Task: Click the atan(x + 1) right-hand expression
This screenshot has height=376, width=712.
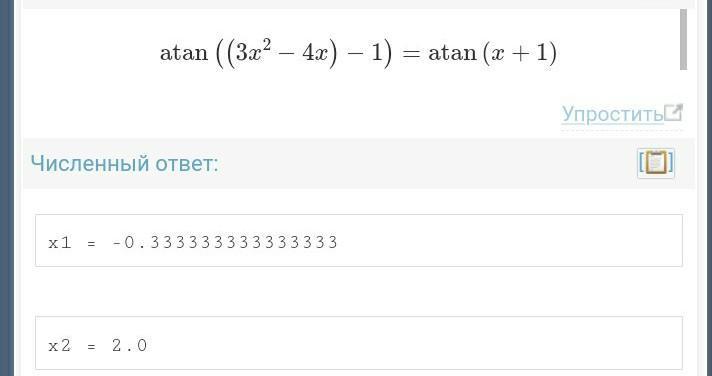Action: 492,54
